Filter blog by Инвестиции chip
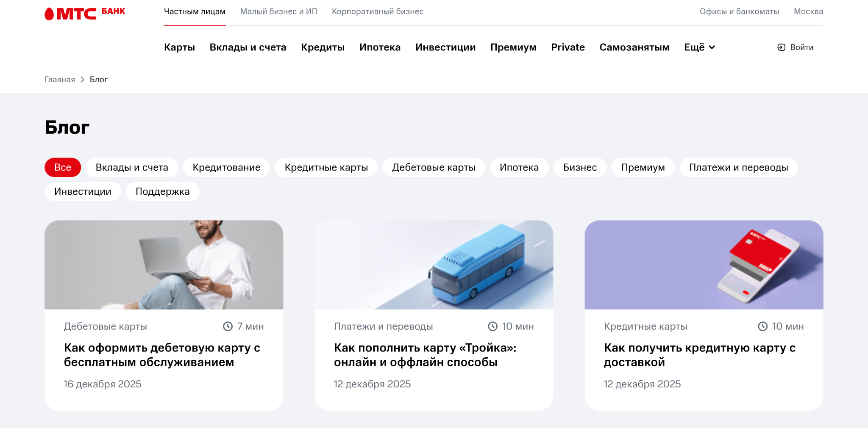This screenshot has width=868, height=428. click(83, 192)
